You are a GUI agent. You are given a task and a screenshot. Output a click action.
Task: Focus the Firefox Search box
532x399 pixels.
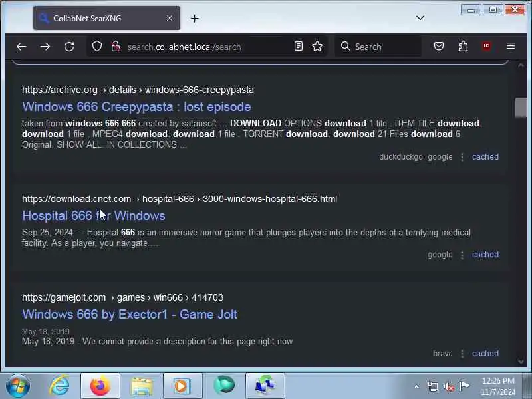coord(378,46)
